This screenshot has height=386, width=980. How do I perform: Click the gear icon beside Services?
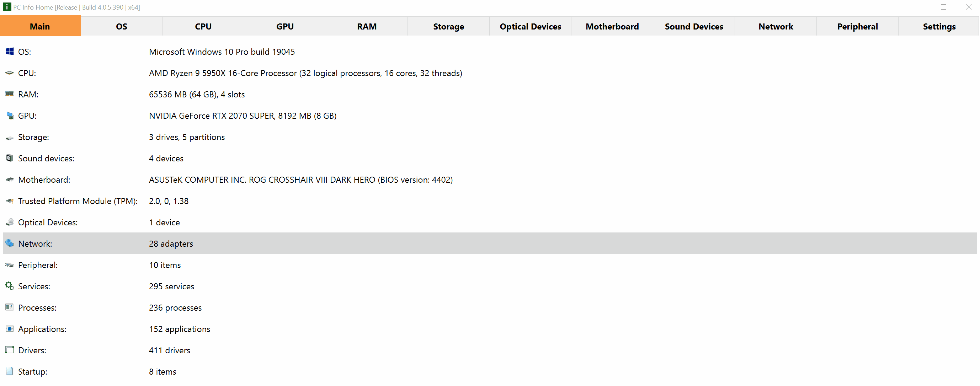point(10,286)
